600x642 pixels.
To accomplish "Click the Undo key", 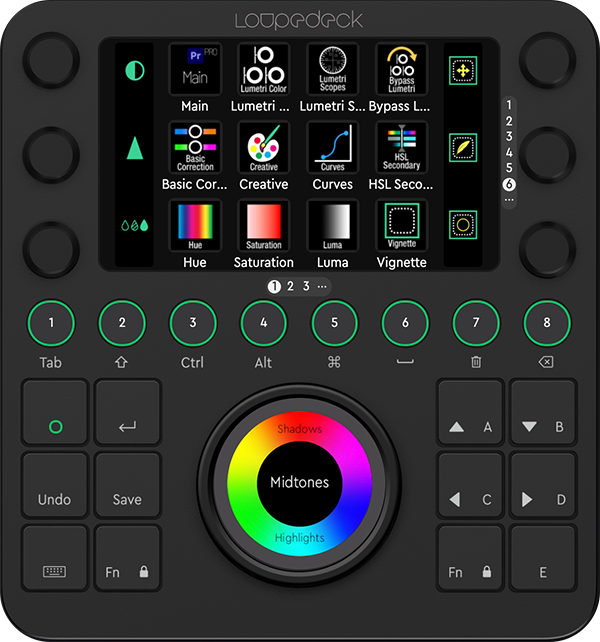I will coord(55,485).
